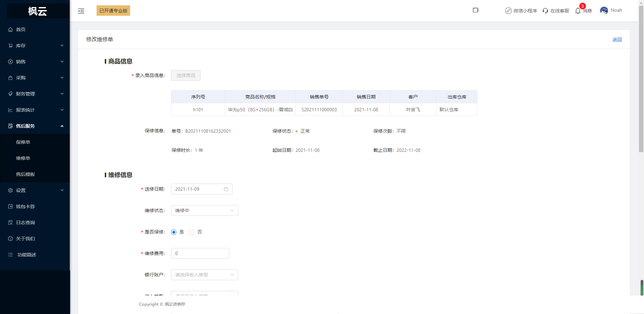Expand the 财务管理 menu chevron

62,94
